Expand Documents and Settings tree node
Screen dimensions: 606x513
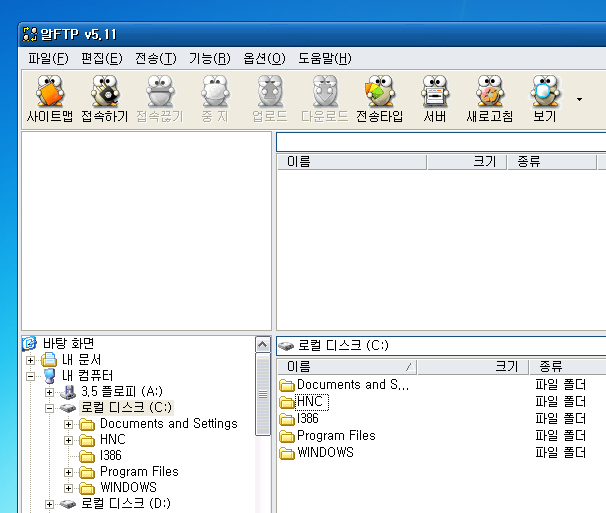tap(68, 424)
